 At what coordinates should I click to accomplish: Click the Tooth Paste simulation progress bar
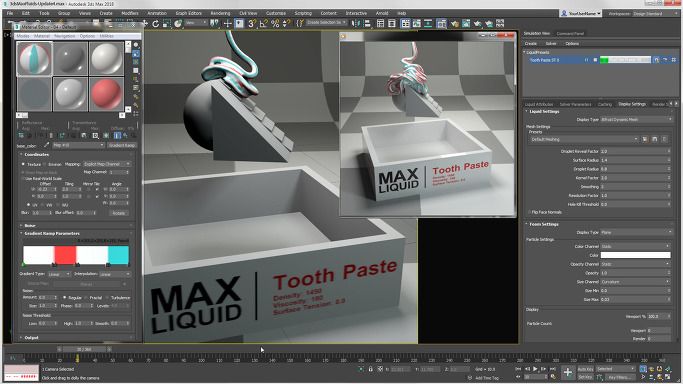pos(625,60)
